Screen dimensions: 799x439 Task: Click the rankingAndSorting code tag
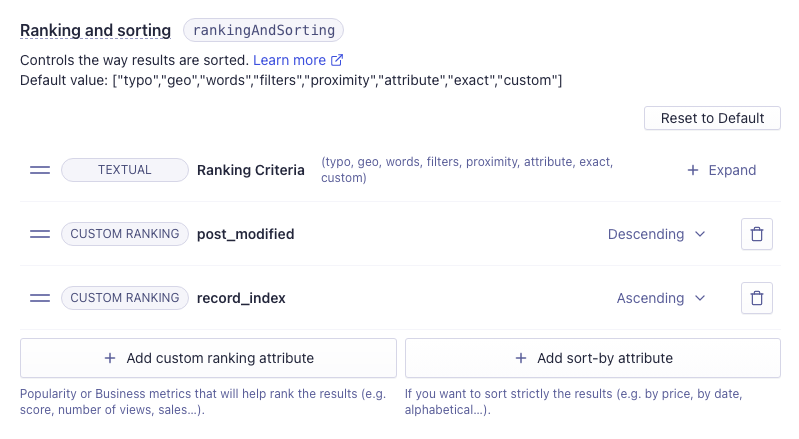point(263,31)
